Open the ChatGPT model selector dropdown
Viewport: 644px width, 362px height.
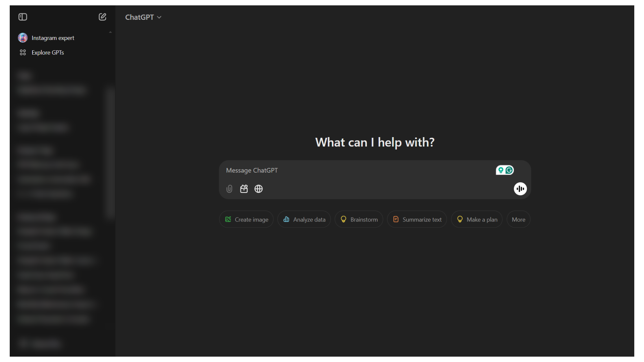pos(143,17)
